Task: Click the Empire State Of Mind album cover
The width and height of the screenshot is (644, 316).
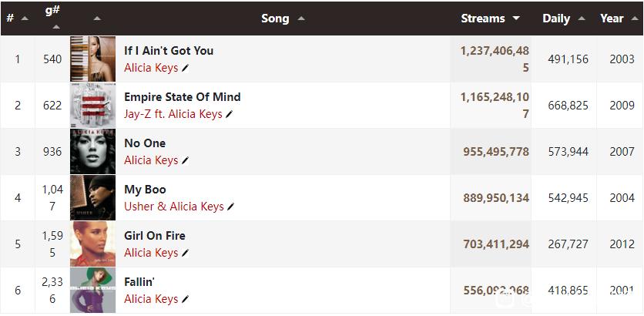Action: (92, 105)
